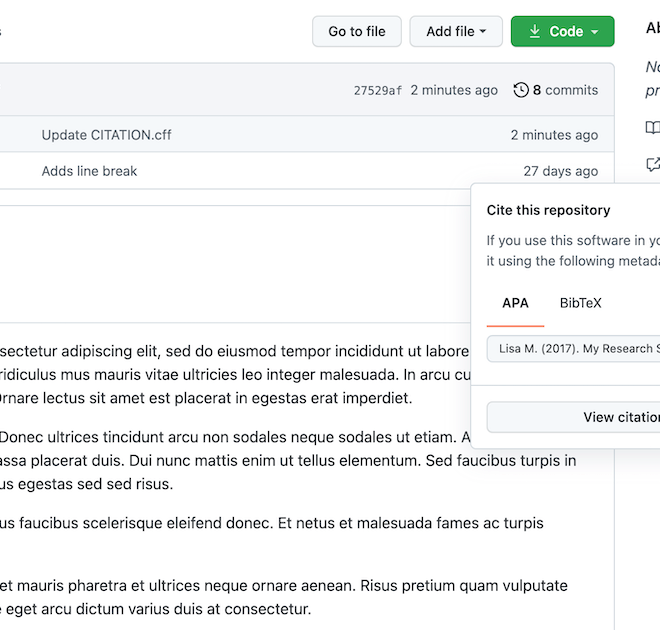The height and width of the screenshot is (630, 660).
Task: Open the Add file dropdown
Action: tap(456, 32)
